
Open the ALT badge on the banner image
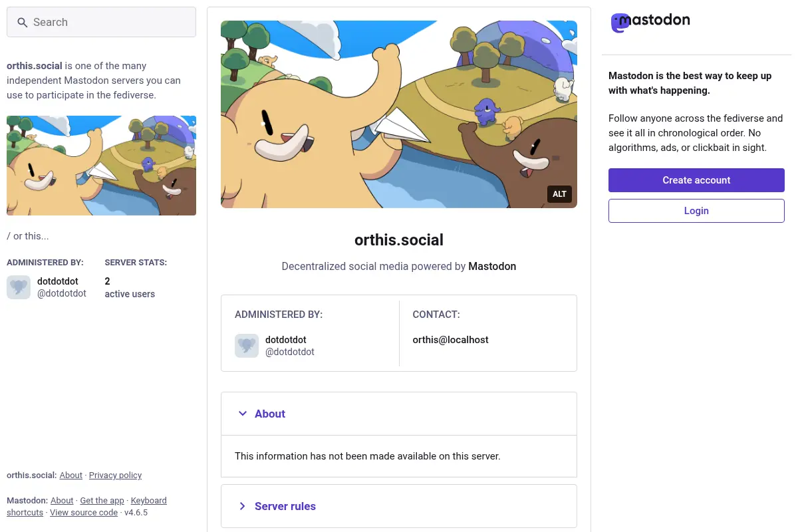pos(559,194)
